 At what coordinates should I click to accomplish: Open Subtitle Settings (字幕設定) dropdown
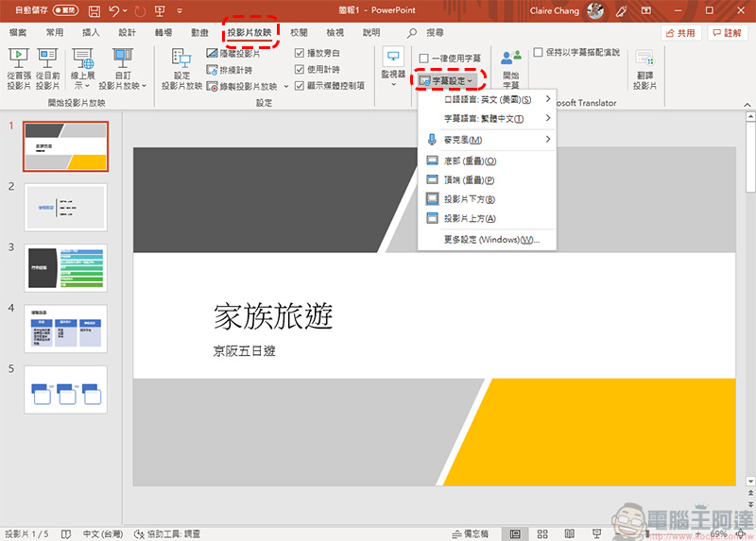[447, 81]
